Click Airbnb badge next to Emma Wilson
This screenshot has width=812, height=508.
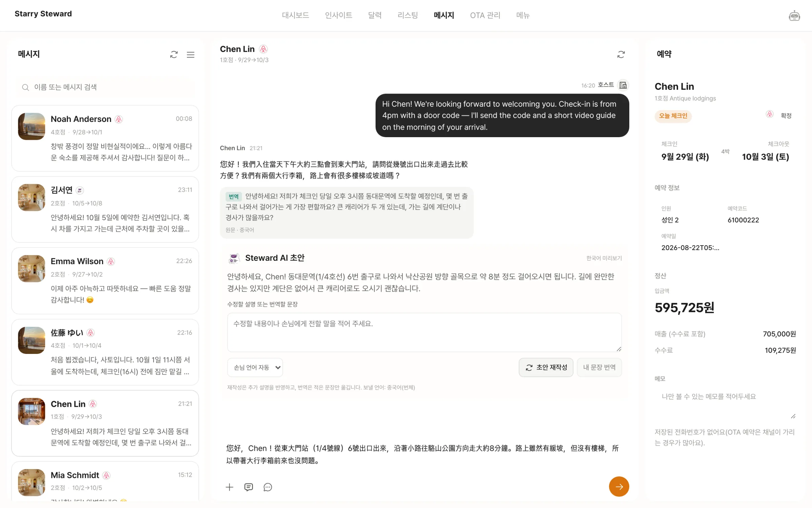pyautogui.click(x=111, y=261)
